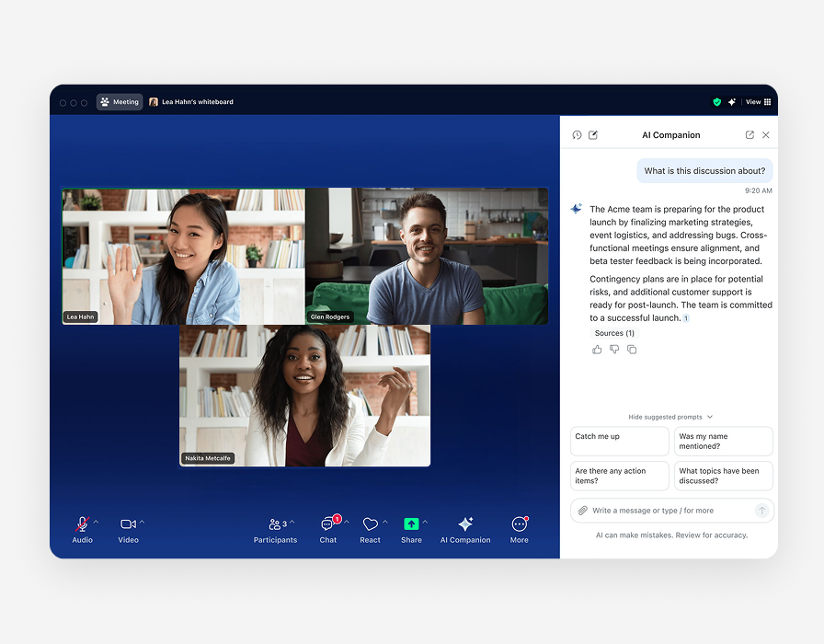Switch to the Meeting tab
This screenshot has height=644, width=824.
[120, 102]
